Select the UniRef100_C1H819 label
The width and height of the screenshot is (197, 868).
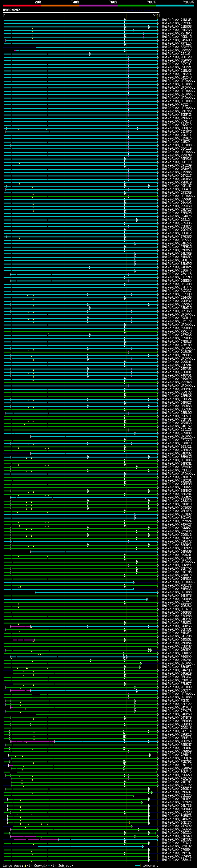click(177, 504)
